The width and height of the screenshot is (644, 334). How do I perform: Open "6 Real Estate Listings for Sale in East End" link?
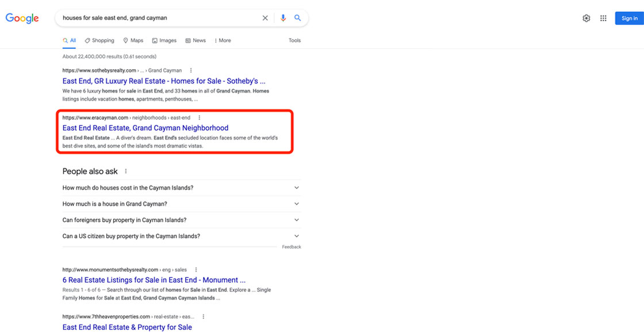coord(154,280)
